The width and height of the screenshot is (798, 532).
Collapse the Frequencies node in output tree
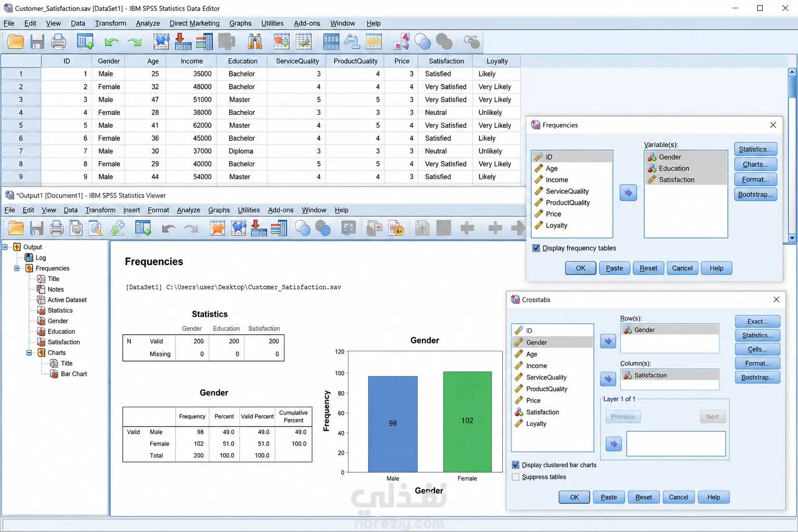(17, 269)
